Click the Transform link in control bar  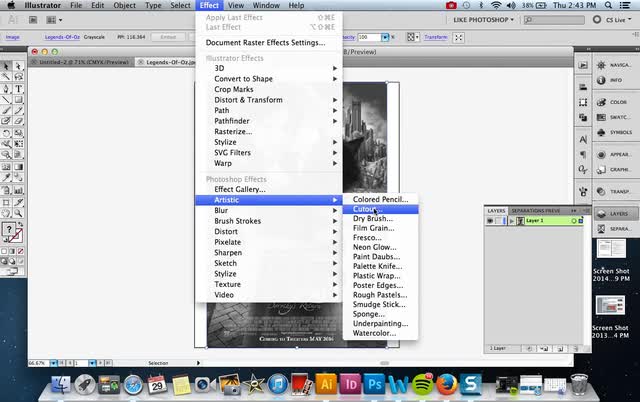(436, 37)
